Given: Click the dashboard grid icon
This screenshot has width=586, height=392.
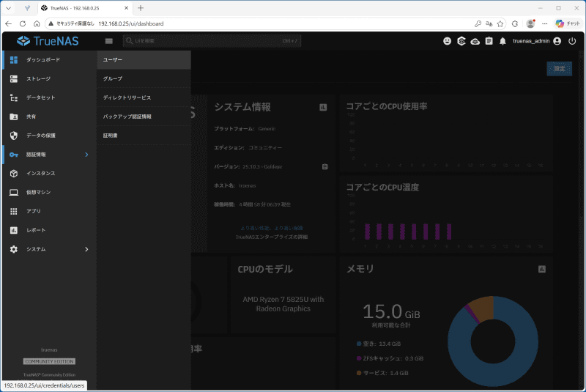Looking at the screenshot, I should [x=14, y=60].
